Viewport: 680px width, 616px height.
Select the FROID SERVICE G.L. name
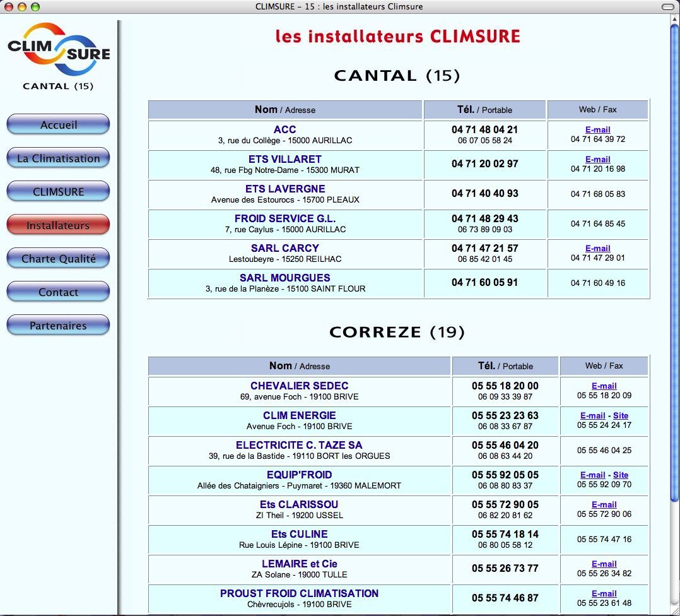coord(285,218)
